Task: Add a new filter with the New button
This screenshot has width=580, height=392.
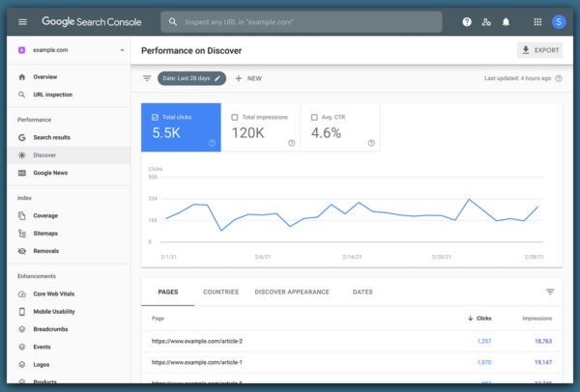Action: pyautogui.click(x=248, y=78)
